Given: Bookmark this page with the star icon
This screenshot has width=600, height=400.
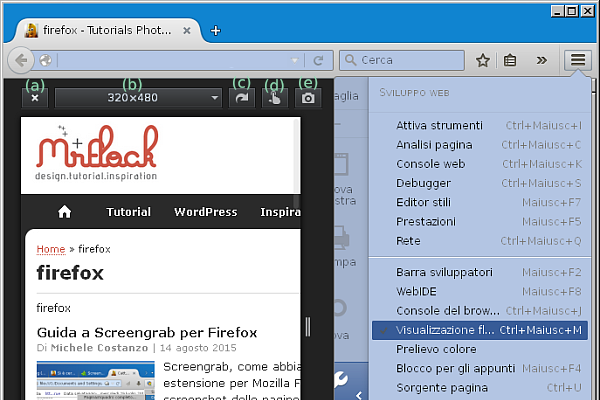Looking at the screenshot, I should tap(483, 60).
